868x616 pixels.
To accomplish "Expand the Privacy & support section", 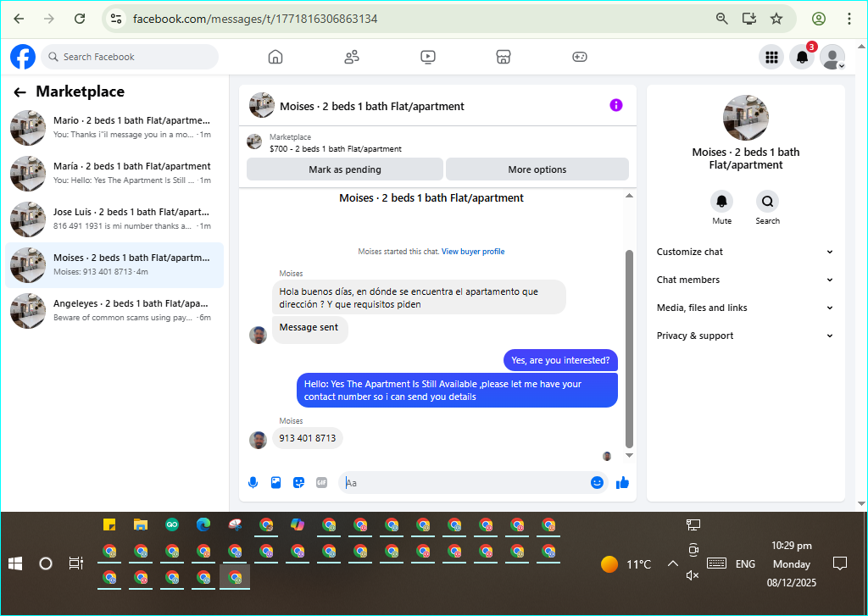I will [x=745, y=336].
